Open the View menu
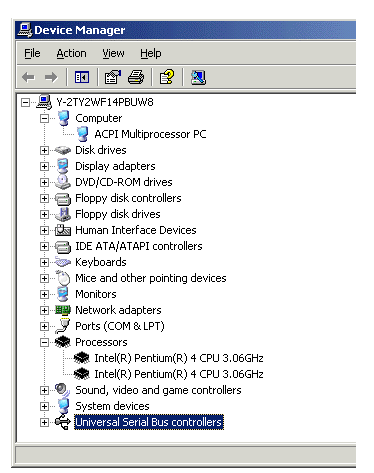The image size is (374, 473). tap(113, 53)
